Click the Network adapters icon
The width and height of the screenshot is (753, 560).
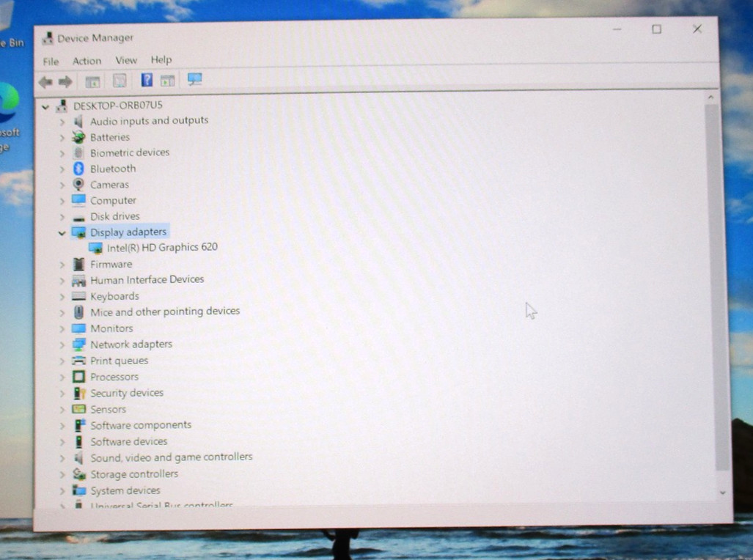[78, 345]
